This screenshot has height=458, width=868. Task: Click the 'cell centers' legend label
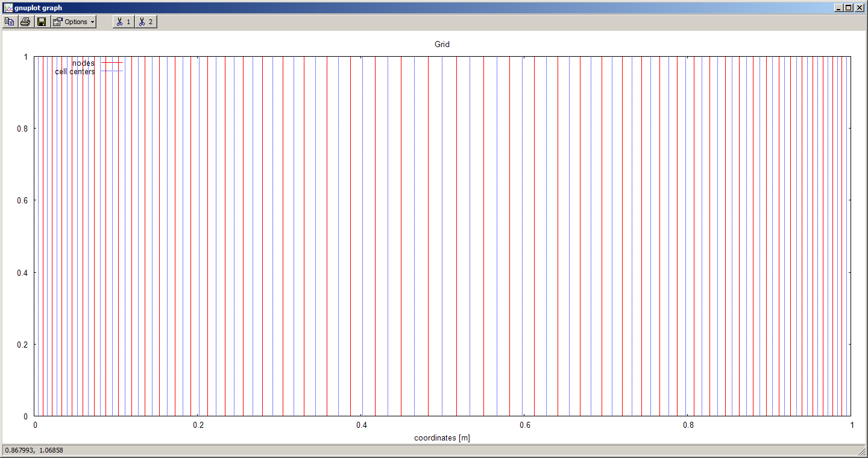click(x=75, y=72)
